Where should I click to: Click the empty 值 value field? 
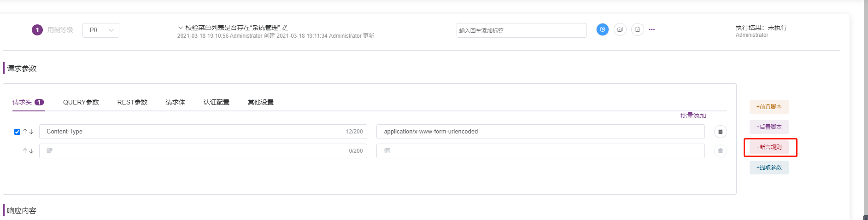click(540, 151)
